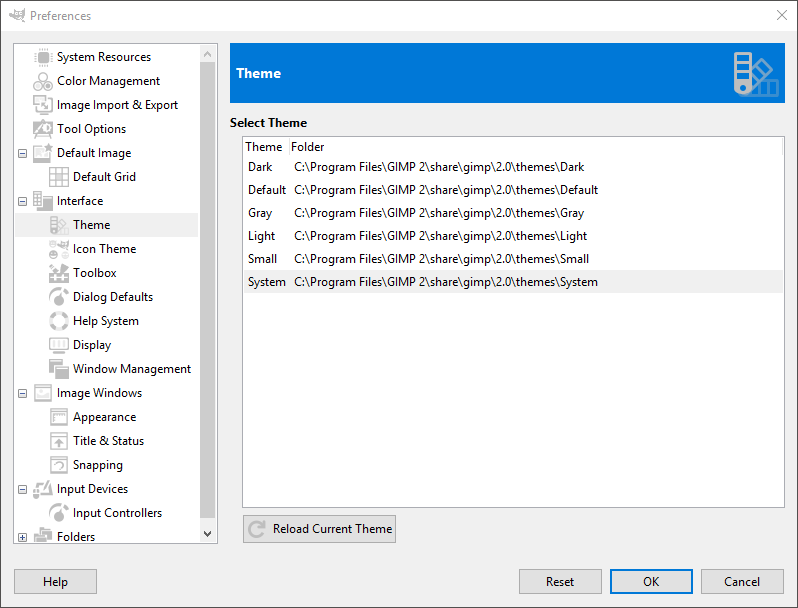Select the Default Grid icon
The width and height of the screenshot is (798, 608).
tap(59, 177)
